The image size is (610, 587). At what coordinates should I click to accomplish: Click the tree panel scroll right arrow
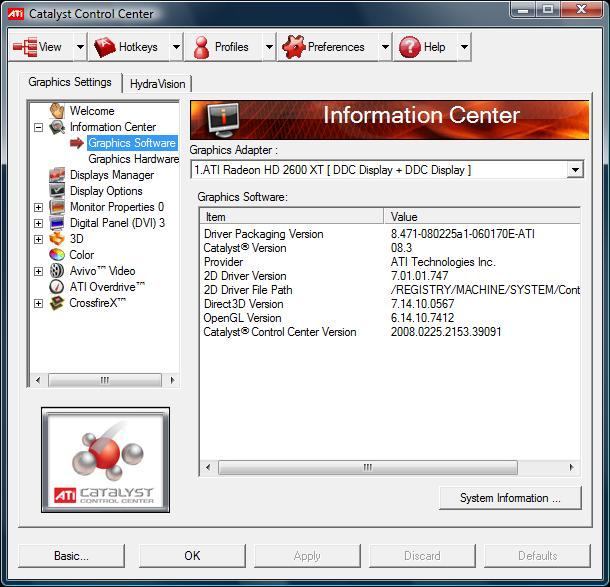pos(172,380)
